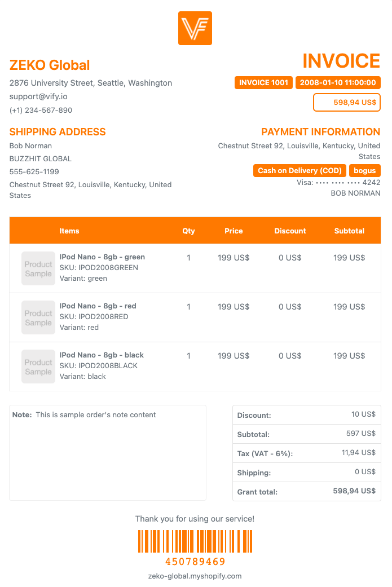
Task: Click the invoice date badge 2008-01-10
Action: tap(338, 83)
